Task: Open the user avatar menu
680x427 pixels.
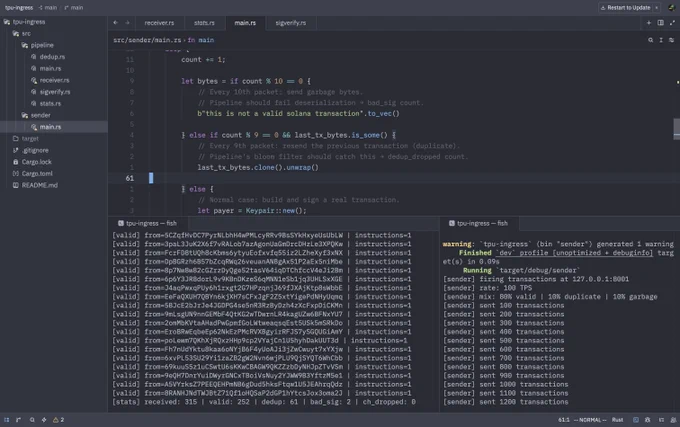Action: [x=672, y=7]
